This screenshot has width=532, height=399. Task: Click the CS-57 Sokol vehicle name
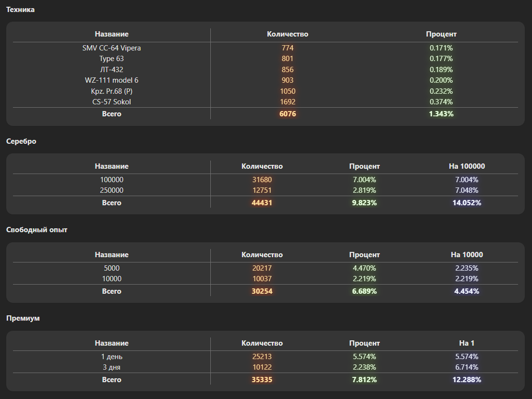(111, 102)
